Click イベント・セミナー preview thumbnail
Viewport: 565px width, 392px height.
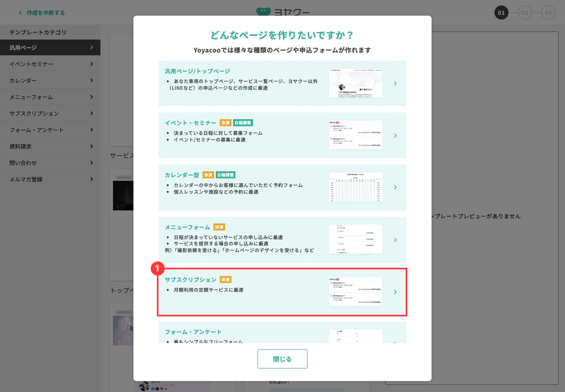pos(356,135)
